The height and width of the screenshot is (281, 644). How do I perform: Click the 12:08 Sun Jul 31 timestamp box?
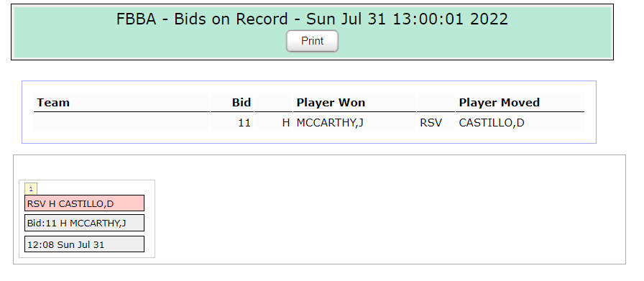(84, 244)
